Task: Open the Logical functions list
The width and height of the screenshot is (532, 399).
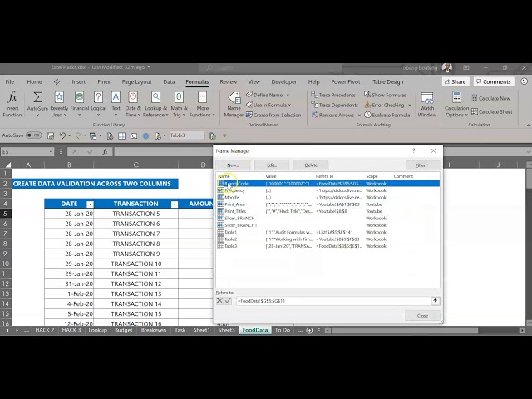Action: coord(98,105)
